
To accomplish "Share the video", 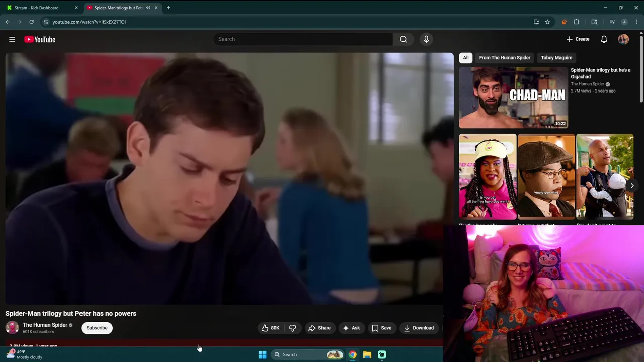I will point(319,328).
